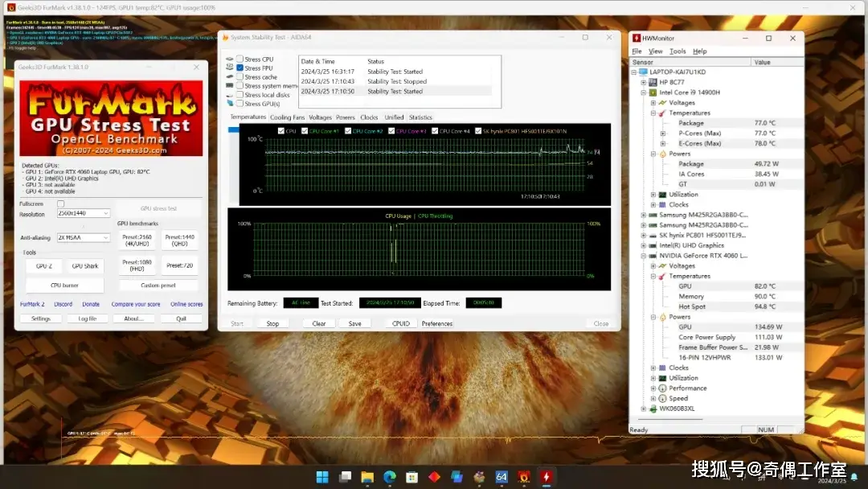This screenshot has width=868, height=489.
Task: Click the Stop button in AIDA64
Action: coord(272,323)
